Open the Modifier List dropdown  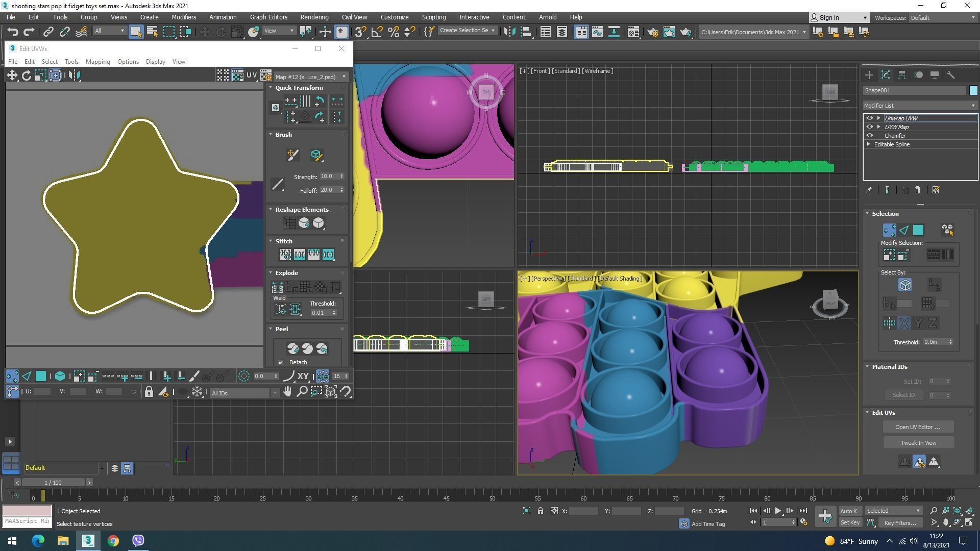(920, 106)
